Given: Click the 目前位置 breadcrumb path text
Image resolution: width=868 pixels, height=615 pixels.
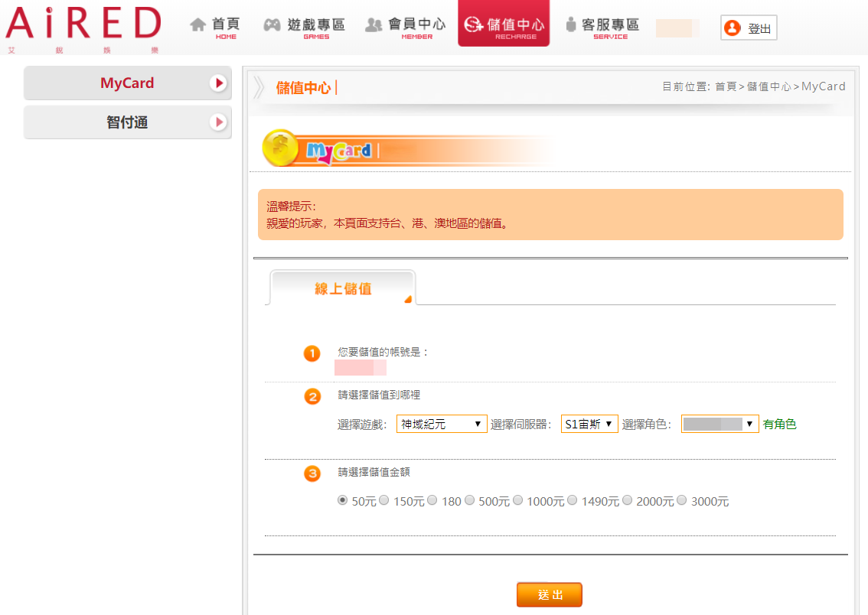Looking at the screenshot, I should (x=754, y=86).
